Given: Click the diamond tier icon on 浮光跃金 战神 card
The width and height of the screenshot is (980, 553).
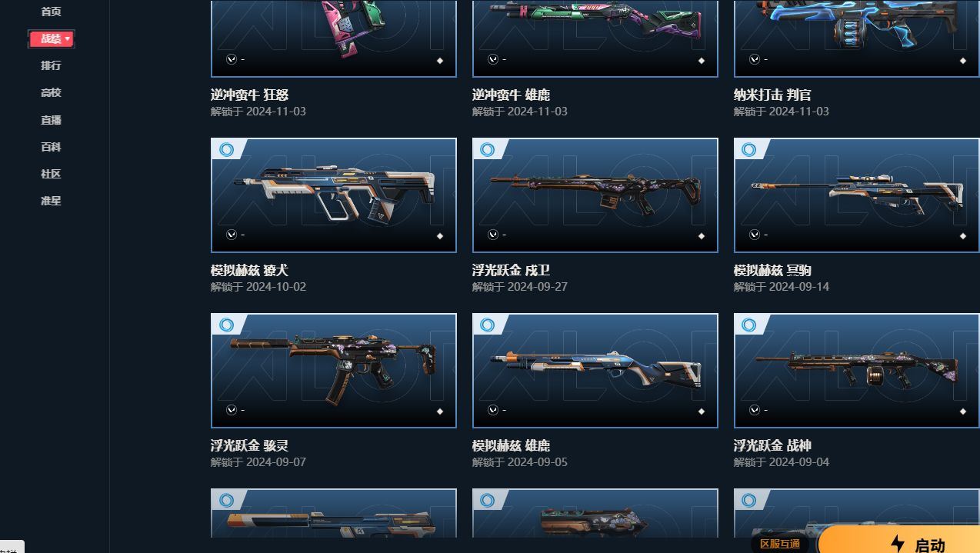Looking at the screenshot, I should pyautogui.click(x=962, y=411).
